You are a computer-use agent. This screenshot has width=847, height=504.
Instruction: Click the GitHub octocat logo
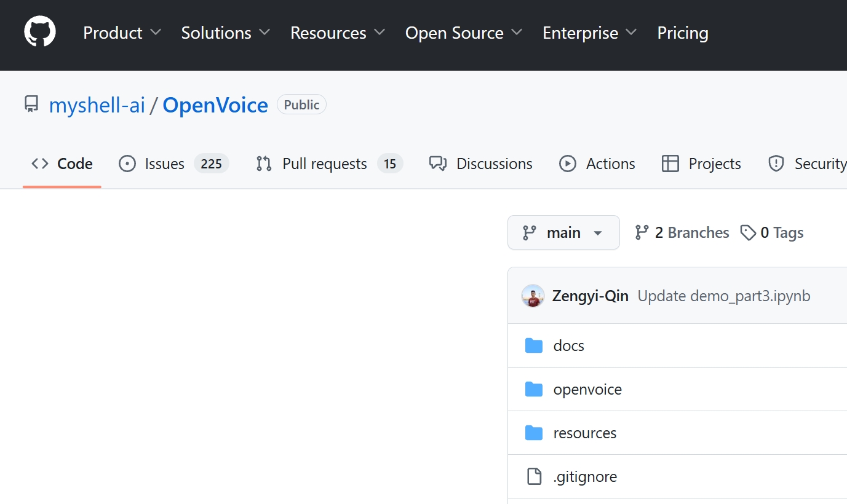[39, 32]
